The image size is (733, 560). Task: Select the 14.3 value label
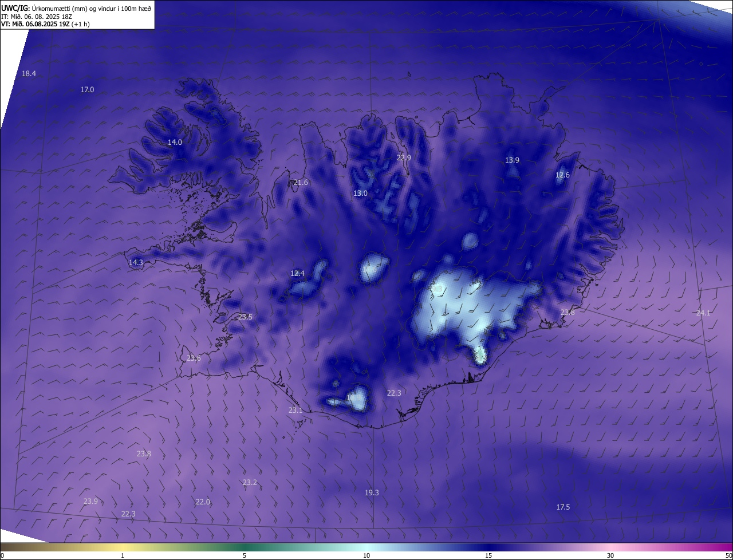pos(136,263)
